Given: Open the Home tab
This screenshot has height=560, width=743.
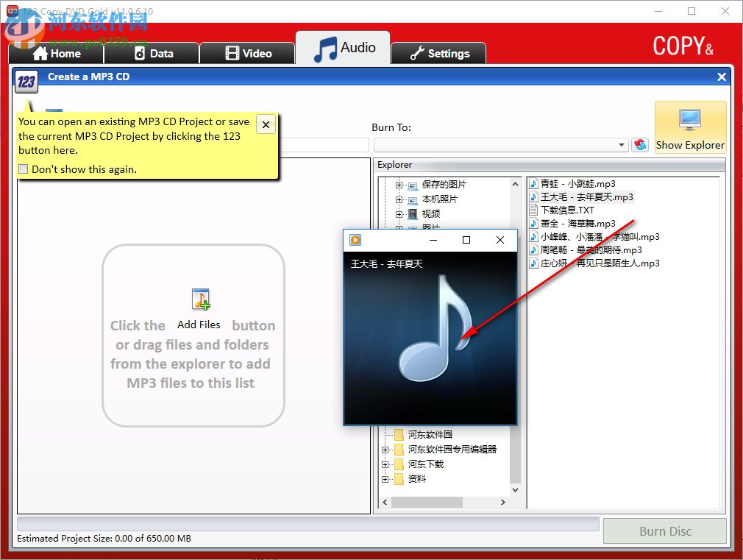Looking at the screenshot, I should click(57, 53).
